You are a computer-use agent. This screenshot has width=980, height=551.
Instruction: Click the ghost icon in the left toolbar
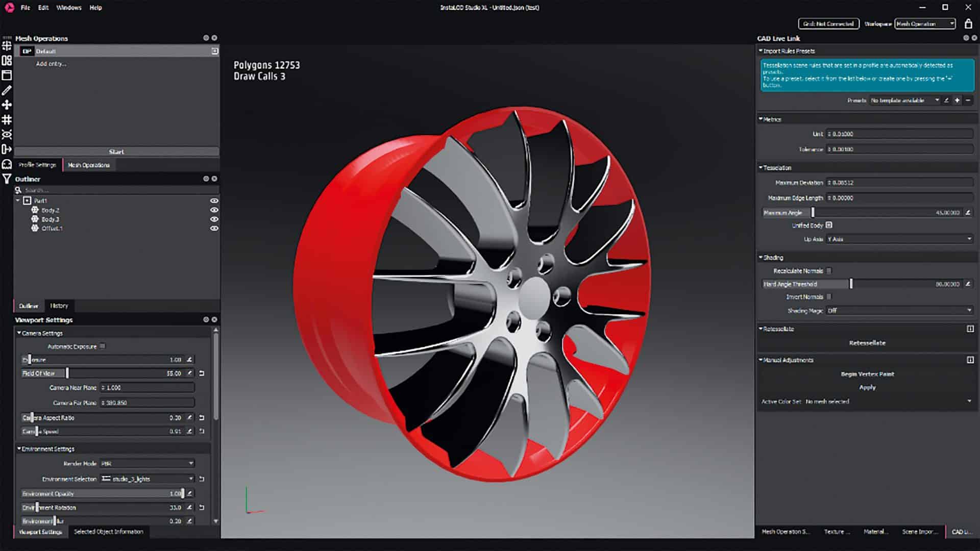pos(7,164)
